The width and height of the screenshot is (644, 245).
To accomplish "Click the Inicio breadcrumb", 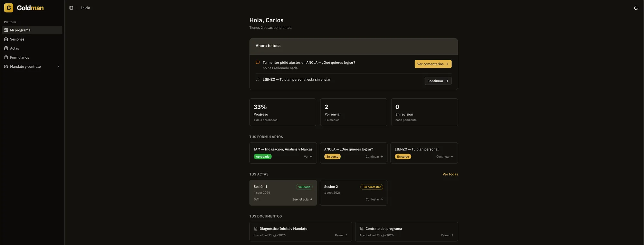I will (85, 8).
